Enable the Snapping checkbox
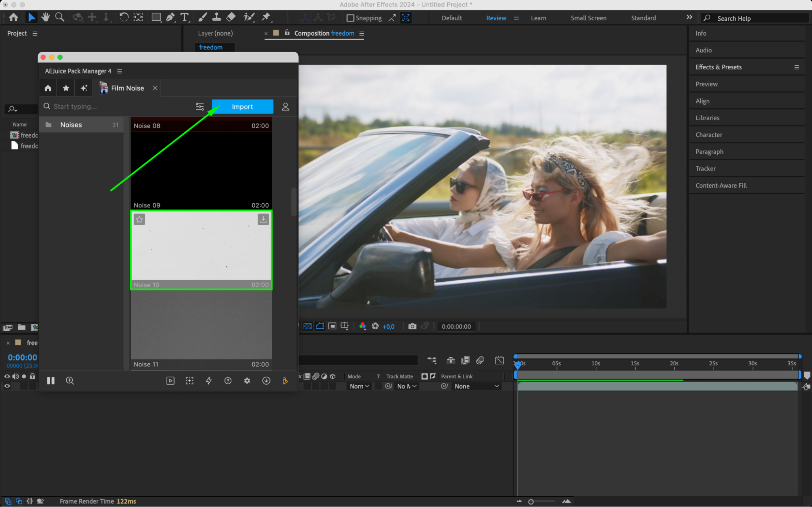The image size is (812, 507). coord(350,18)
